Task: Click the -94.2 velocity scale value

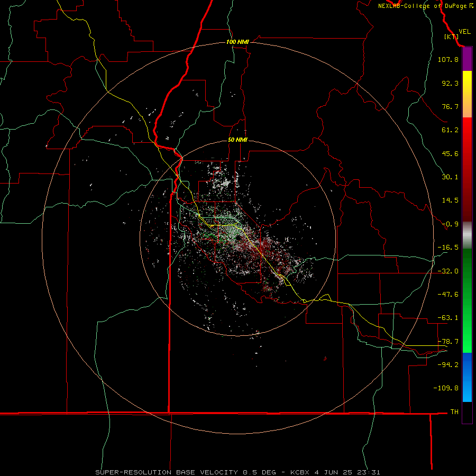Action: tap(448, 364)
